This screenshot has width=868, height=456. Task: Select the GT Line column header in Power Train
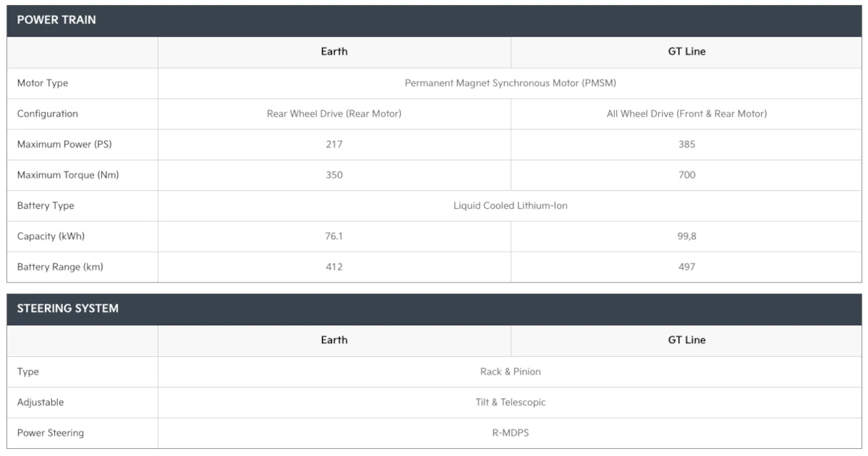[686, 52]
